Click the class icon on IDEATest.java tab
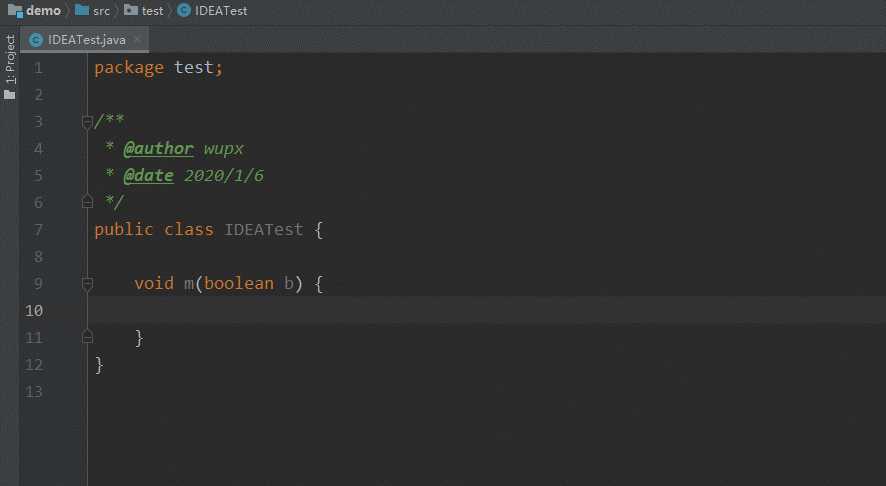886x486 pixels. [36, 40]
